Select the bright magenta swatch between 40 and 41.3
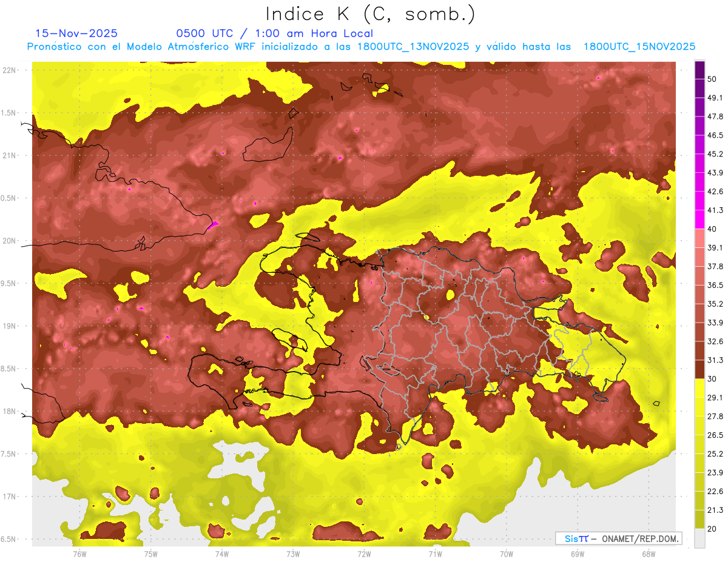 700,219
